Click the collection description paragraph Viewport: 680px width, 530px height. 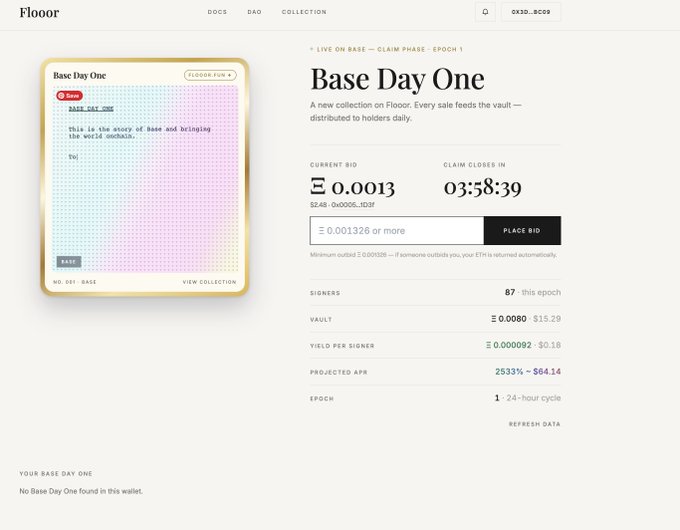[x=415, y=111]
